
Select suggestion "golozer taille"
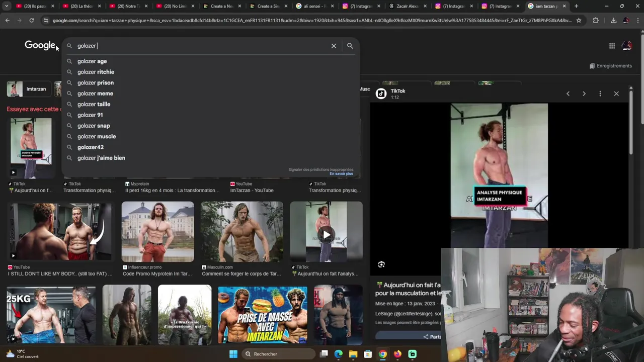210,104
